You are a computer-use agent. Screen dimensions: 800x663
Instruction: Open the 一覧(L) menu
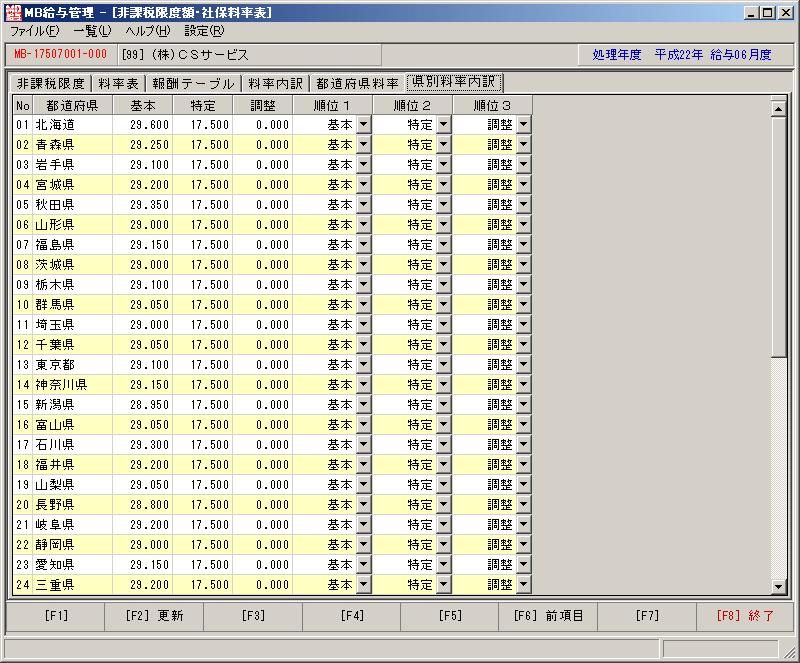[x=92, y=31]
